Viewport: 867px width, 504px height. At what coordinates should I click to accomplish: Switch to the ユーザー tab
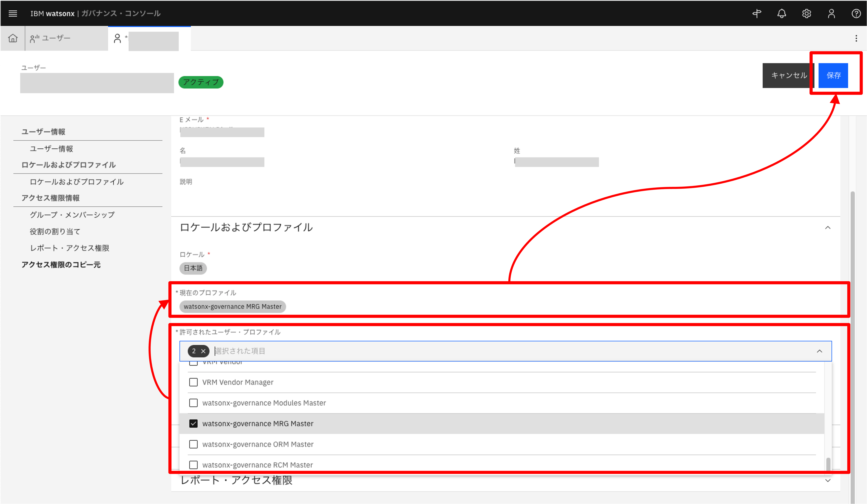click(56, 38)
